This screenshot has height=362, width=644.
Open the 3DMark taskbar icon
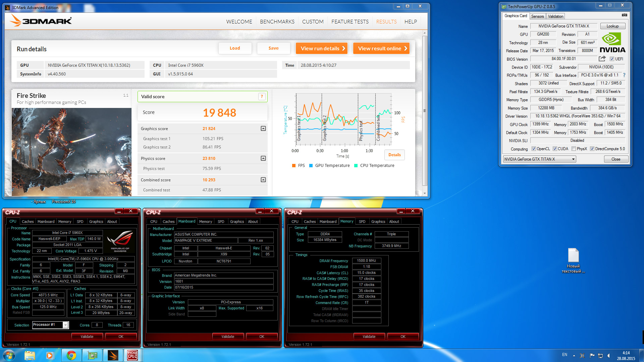113,355
